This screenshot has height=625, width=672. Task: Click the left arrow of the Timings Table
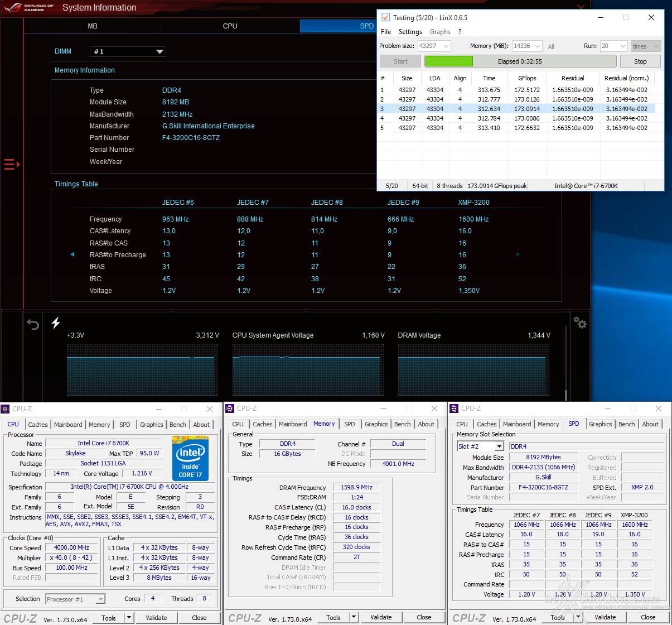[72, 254]
